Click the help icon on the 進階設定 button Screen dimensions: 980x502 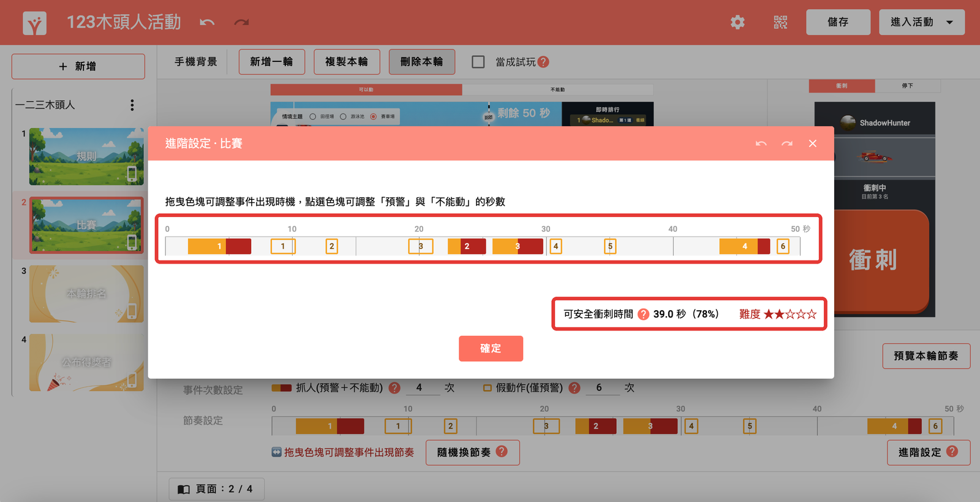coord(952,452)
